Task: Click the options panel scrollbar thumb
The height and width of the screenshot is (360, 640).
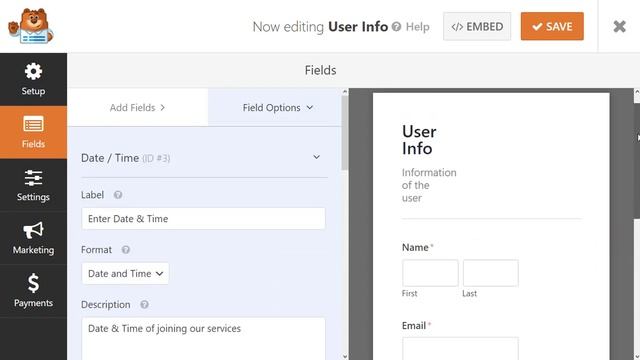Action: [345, 133]
